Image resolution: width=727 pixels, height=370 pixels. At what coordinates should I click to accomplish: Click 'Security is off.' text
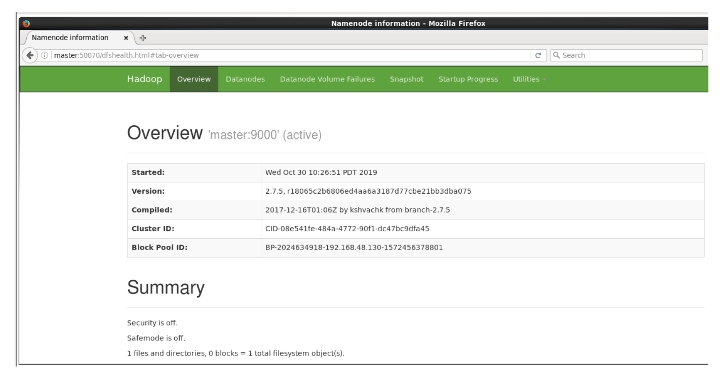coord(152,323)
